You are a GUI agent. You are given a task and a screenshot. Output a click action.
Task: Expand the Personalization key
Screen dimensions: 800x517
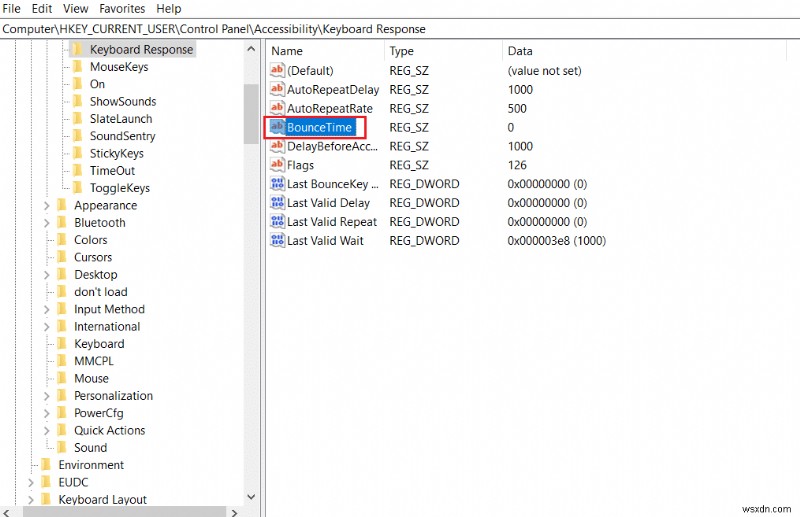coord(46,396)
